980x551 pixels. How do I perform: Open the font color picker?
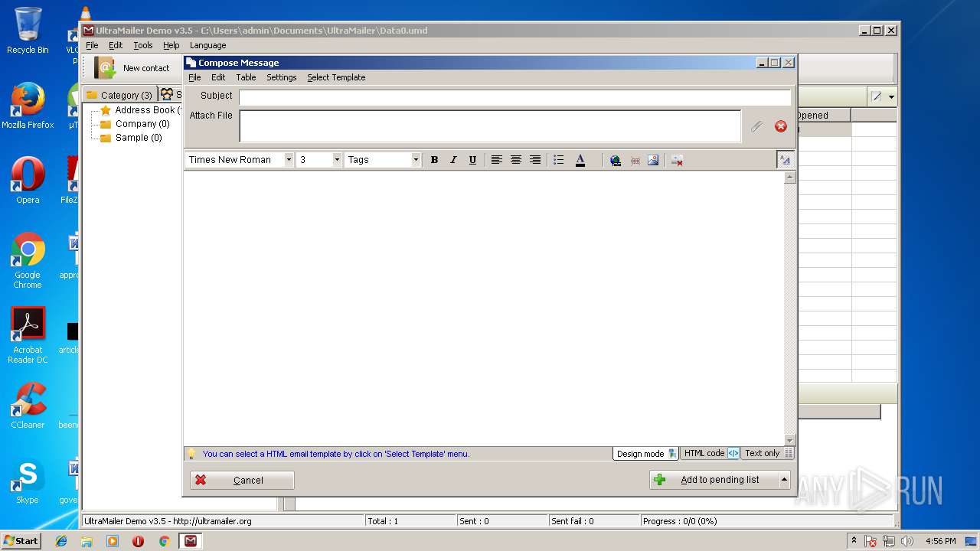coord(580,160)
